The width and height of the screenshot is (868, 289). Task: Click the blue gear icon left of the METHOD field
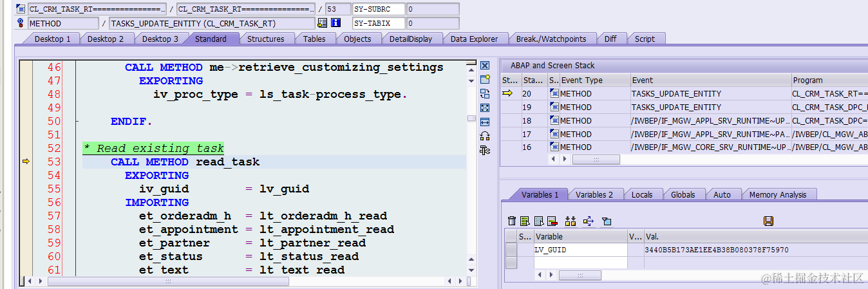tap(21, 23)
